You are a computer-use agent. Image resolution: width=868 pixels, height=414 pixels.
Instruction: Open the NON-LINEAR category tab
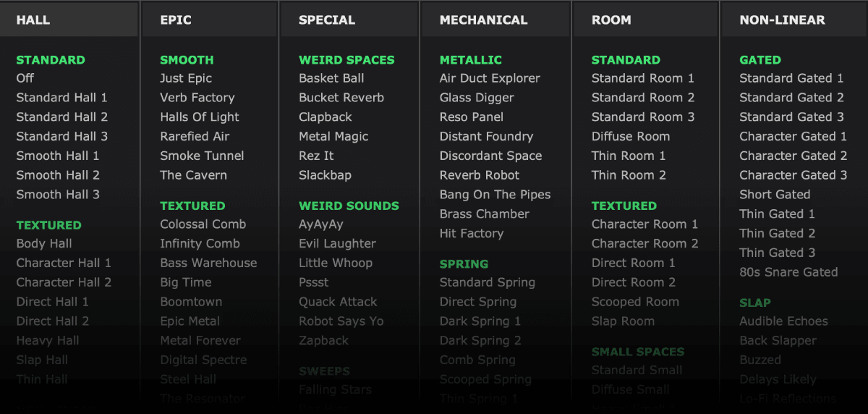[782, 20]
